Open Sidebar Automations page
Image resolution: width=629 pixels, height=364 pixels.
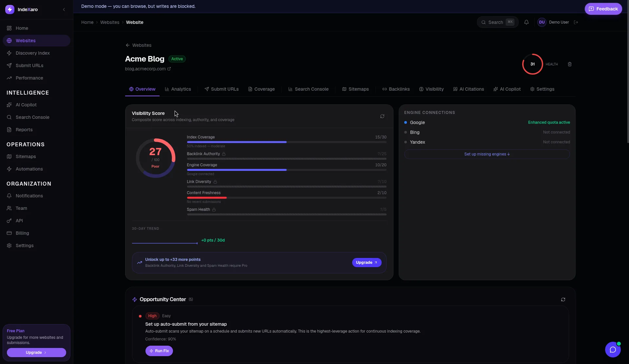(36, 169)
